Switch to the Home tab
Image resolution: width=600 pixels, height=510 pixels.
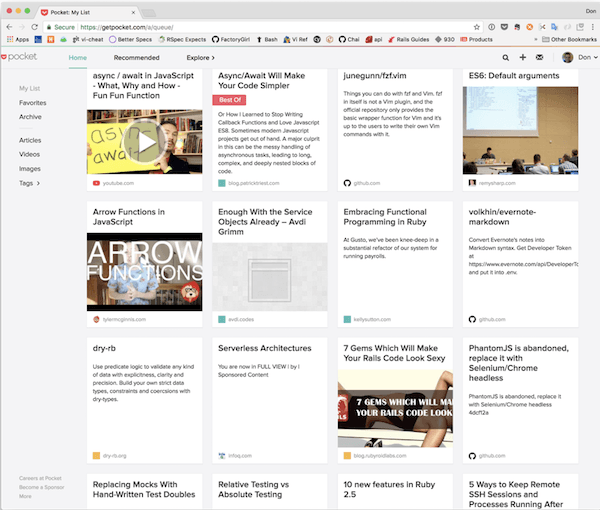(78, 58)
